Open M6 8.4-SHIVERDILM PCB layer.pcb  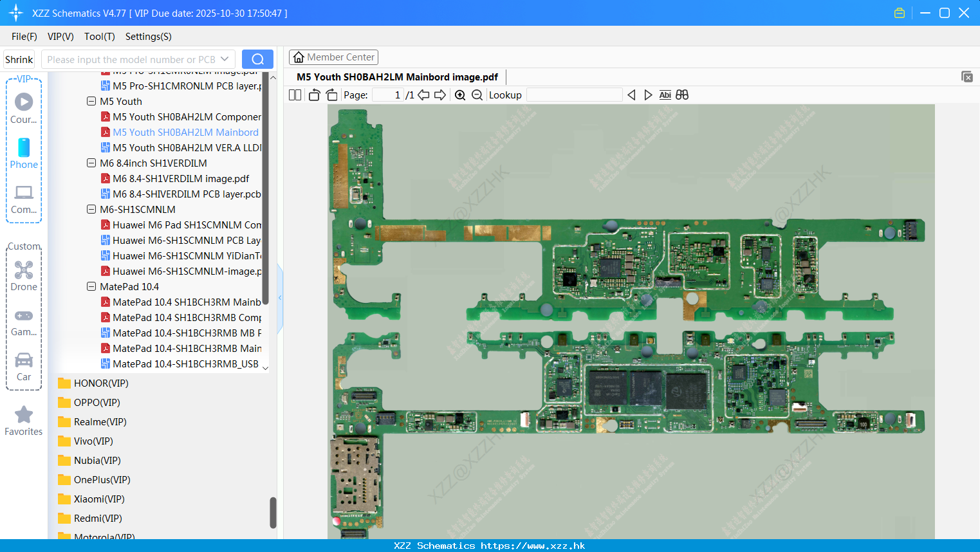pos(181,194)
